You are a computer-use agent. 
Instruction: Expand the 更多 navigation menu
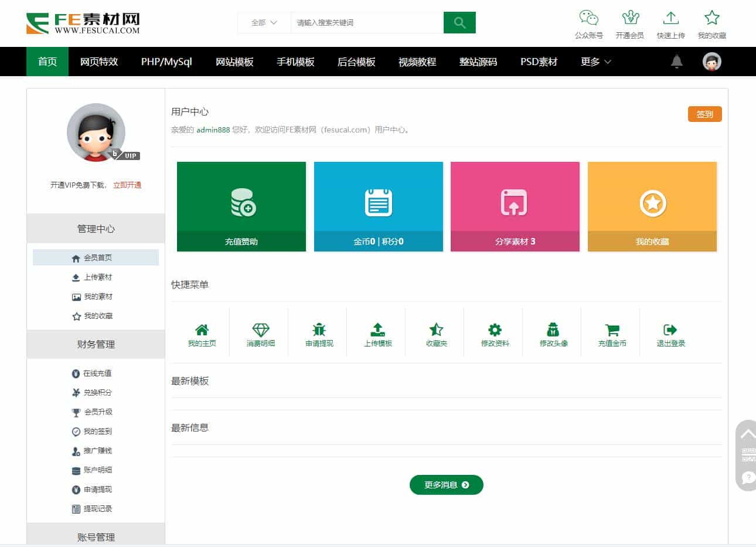(596, 62)
